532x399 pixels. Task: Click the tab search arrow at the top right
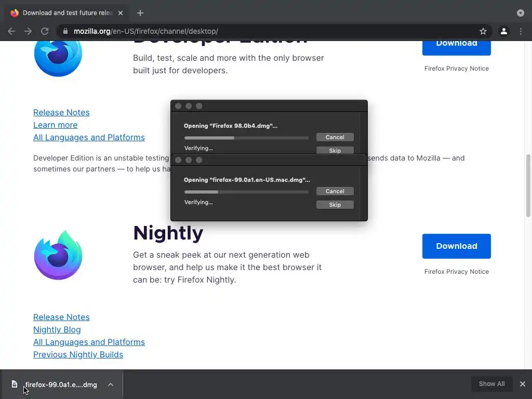[521, 13]
